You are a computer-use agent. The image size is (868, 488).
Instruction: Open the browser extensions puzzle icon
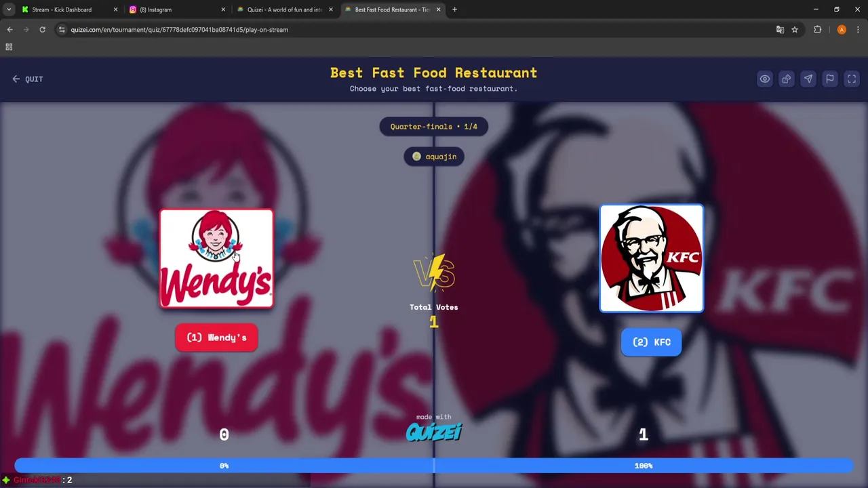click(x=817, y=30)
